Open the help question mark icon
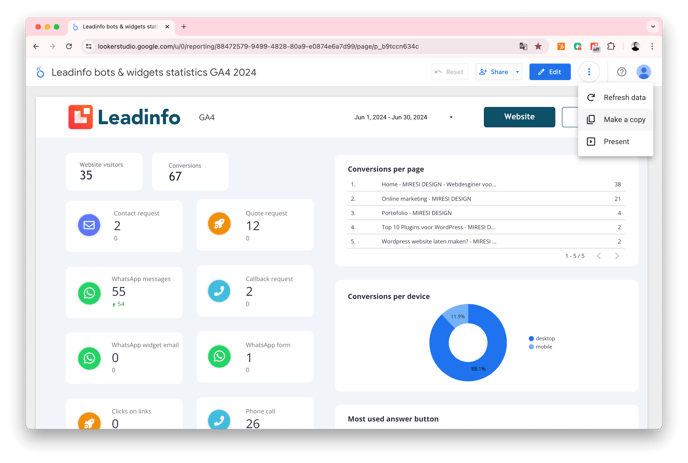Image resolution: width=688 pixels, height=463 pixels. click(621, 72)
